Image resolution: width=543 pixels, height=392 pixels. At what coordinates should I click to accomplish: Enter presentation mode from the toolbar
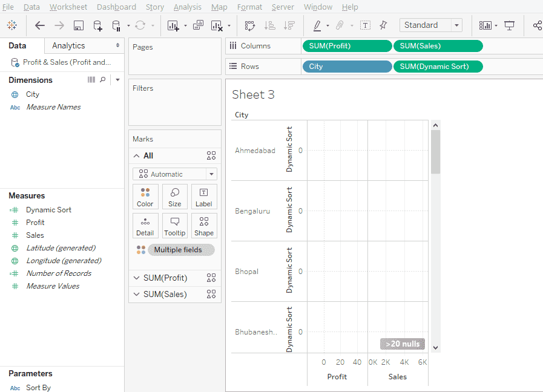click(x=509, y=25)
